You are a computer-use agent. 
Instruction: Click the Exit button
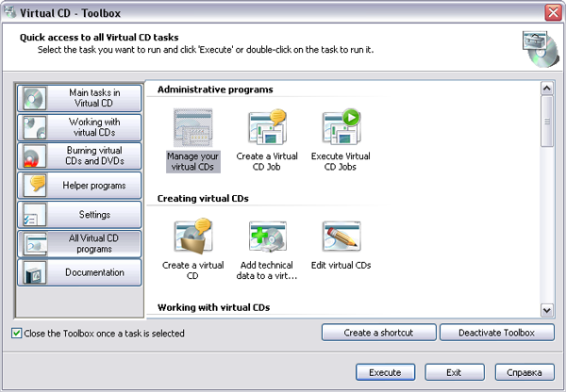click(x=454, y=372)
